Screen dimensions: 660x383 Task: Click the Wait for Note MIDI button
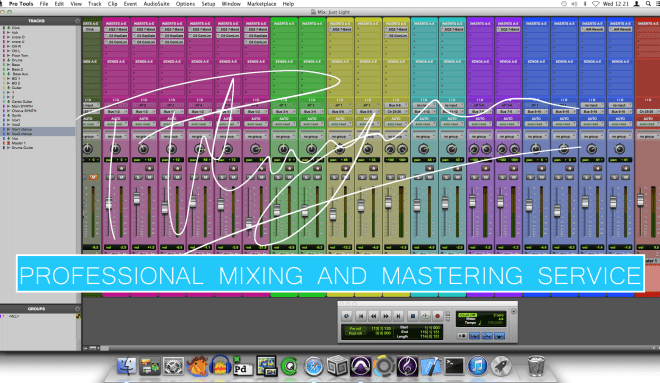pyautogui.click(x=462, y=336)
